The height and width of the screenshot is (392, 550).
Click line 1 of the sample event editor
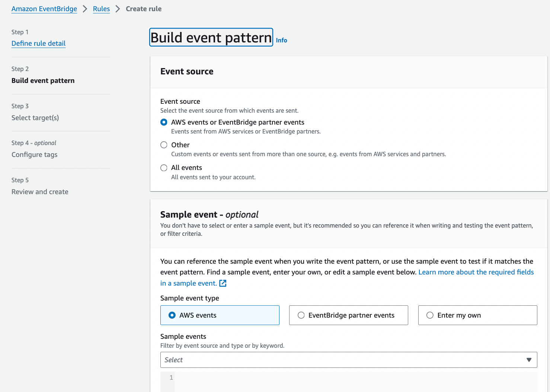(171, 377)
